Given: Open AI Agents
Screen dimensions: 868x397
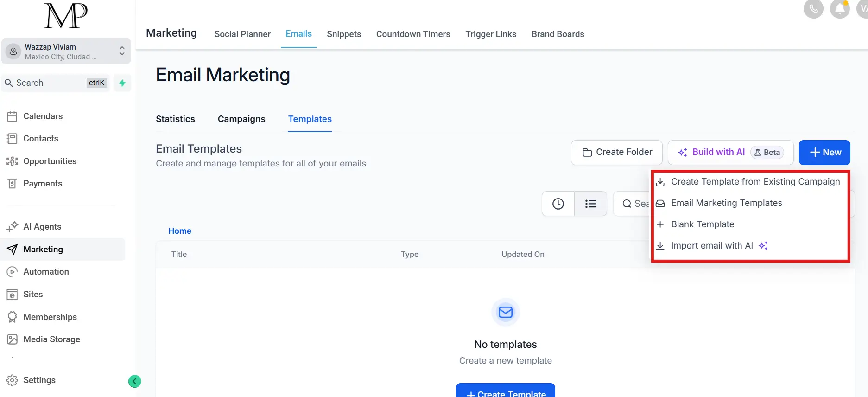Looking at the screenshot, I should (42, 226).
